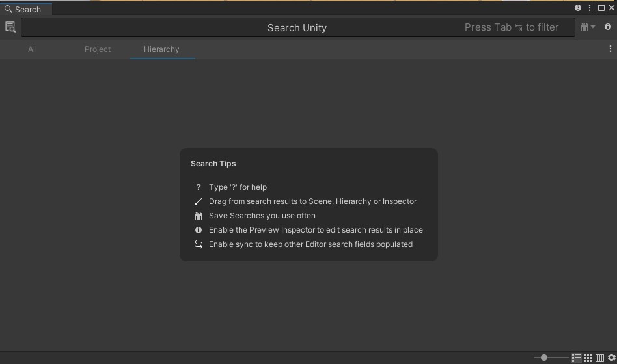Open the tab bar more options menu
617x364 pixels.
(x=610, y=49)
